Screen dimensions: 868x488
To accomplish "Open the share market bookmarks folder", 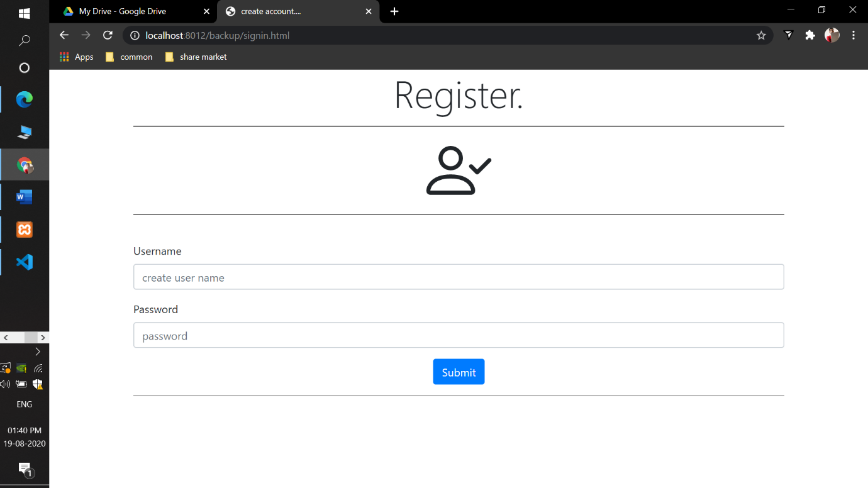I will 195,57.
